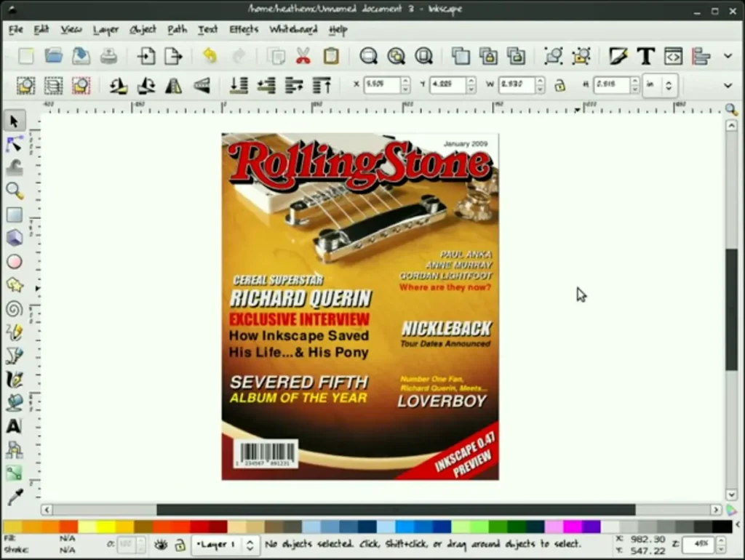
Task: Activate the Pencil freehand tool
Action: coord(15,332)
